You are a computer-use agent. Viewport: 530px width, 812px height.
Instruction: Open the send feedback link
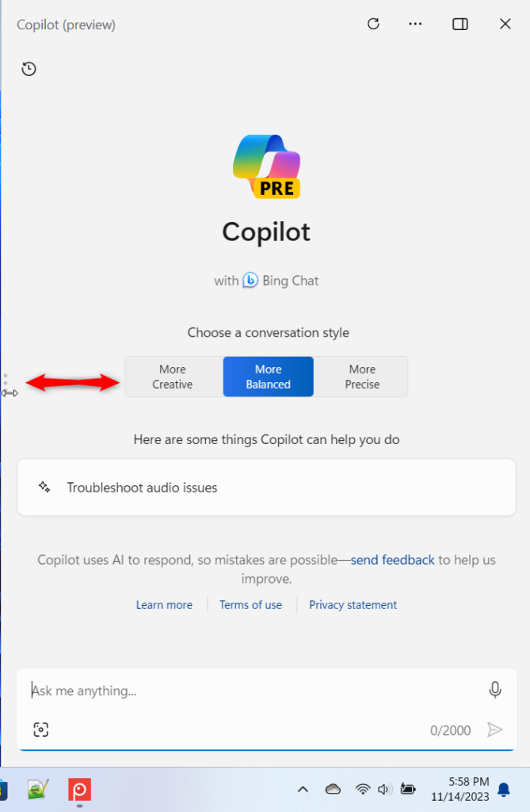pos(393,560)
